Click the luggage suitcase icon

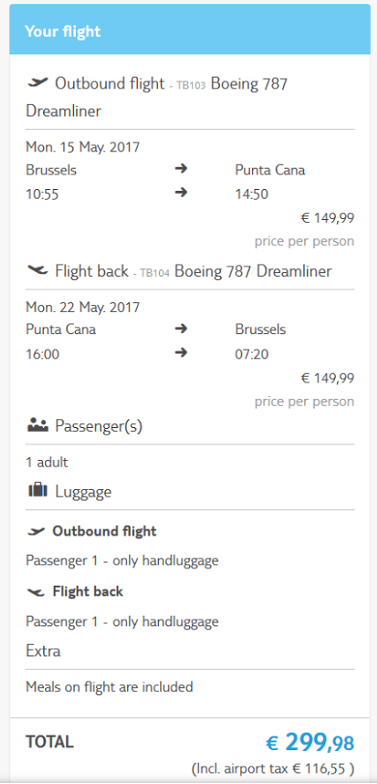click(38, 491)
